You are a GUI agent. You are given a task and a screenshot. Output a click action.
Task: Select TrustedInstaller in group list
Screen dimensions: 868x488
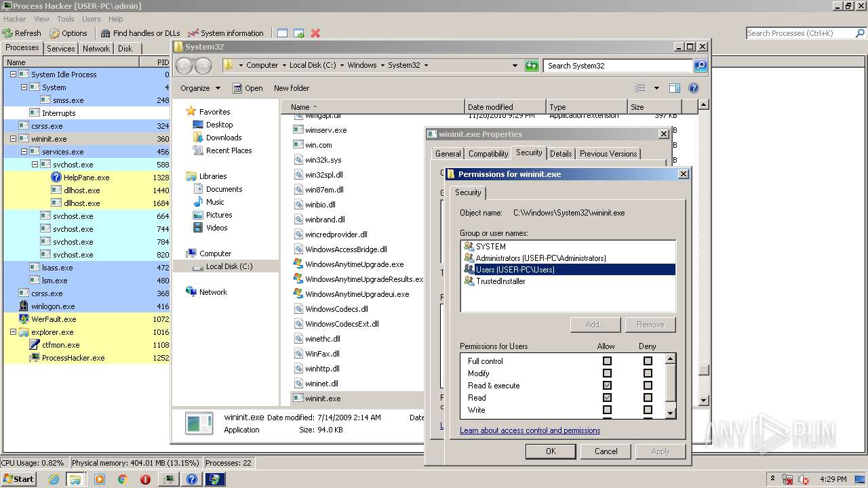pos(500,281)
